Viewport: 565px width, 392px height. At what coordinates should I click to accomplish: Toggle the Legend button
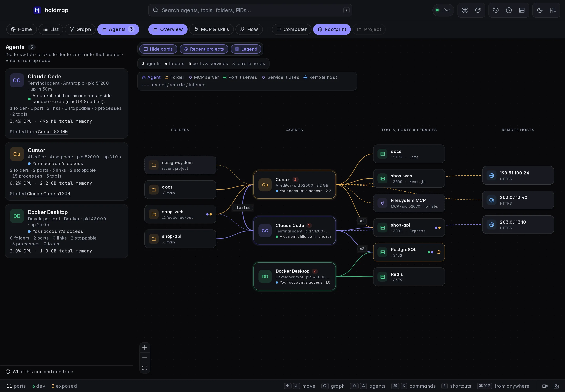[x=246, y=49]
